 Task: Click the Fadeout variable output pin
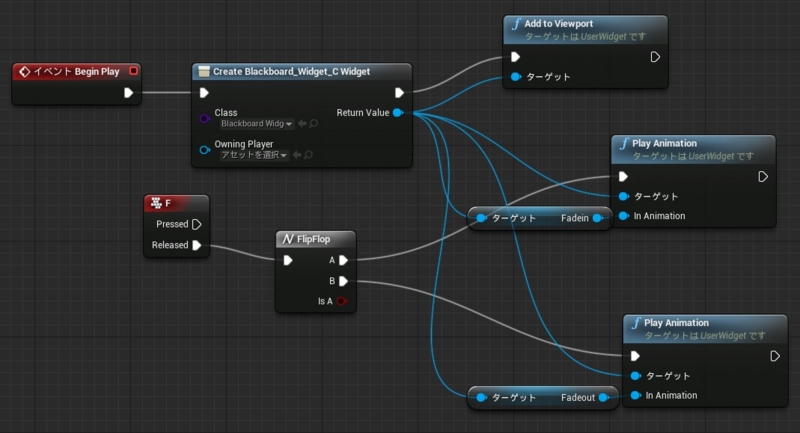(604, 398)
